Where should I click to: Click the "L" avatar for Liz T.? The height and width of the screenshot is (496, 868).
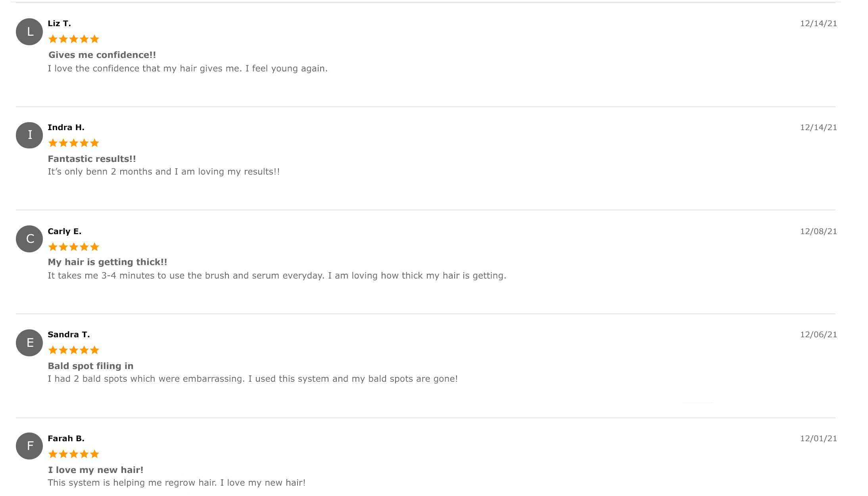(x=29, y=32)
